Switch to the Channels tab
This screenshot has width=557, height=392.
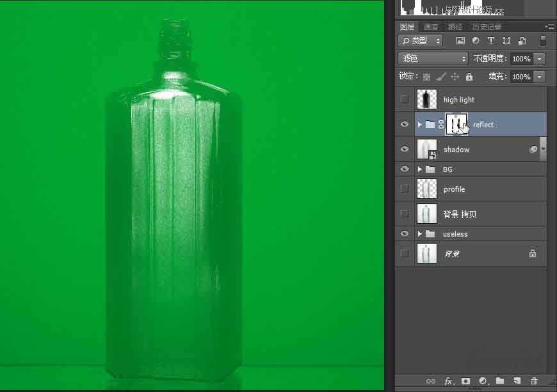click(430, 26)
